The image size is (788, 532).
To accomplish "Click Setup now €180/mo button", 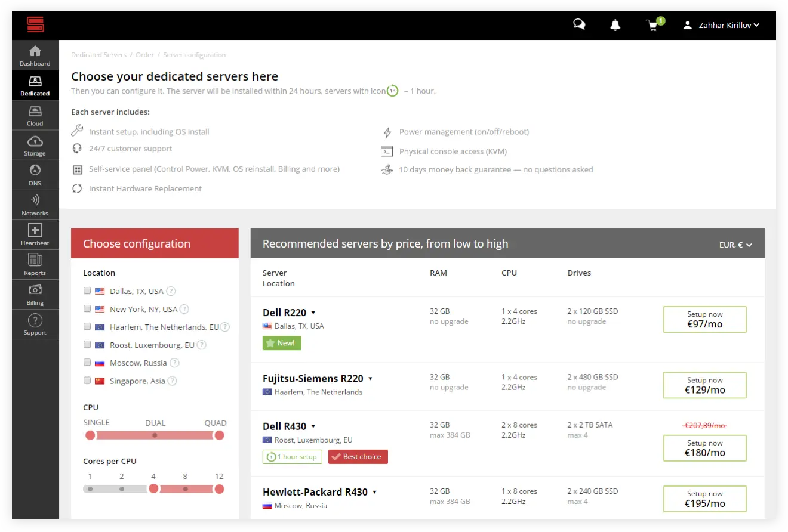I will pos(705,448).
